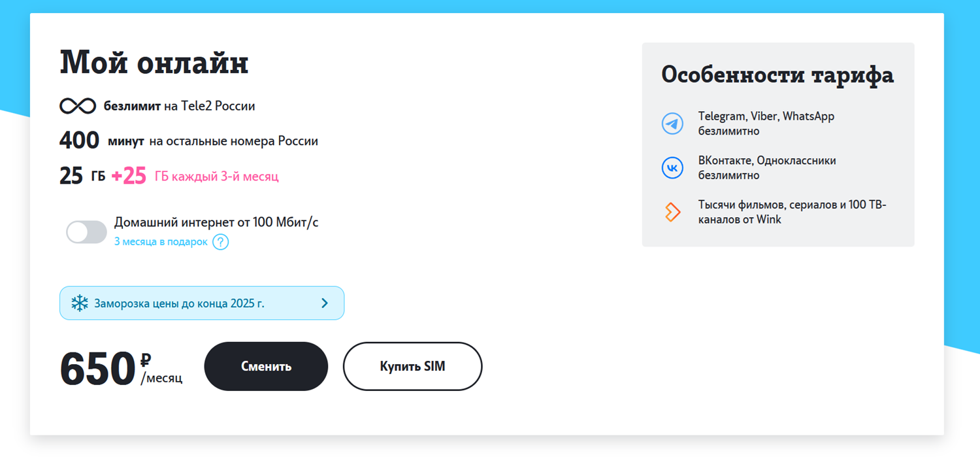Click the Telegram messenger icon
The height and width of the screenshot is (457, 980).
tap(672, 124)
